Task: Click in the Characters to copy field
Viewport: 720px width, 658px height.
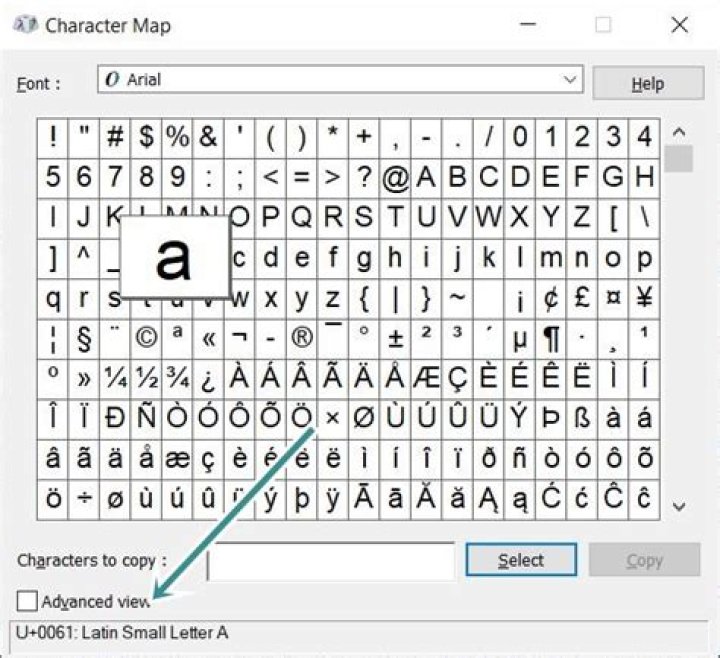Action: coord(330,561)
